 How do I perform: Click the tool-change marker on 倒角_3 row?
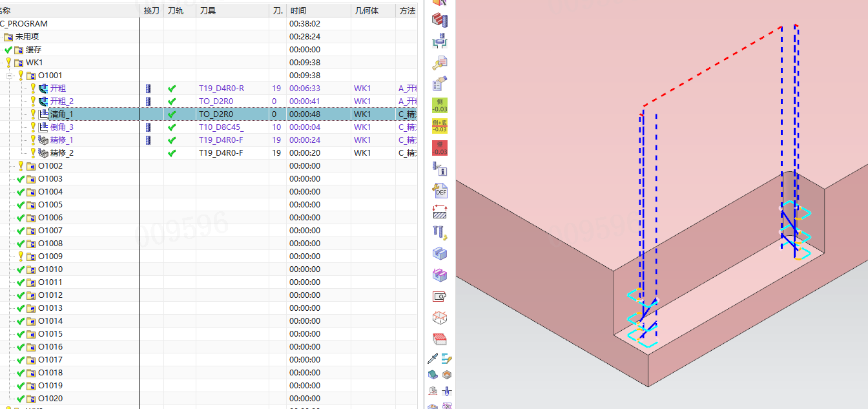148,127
